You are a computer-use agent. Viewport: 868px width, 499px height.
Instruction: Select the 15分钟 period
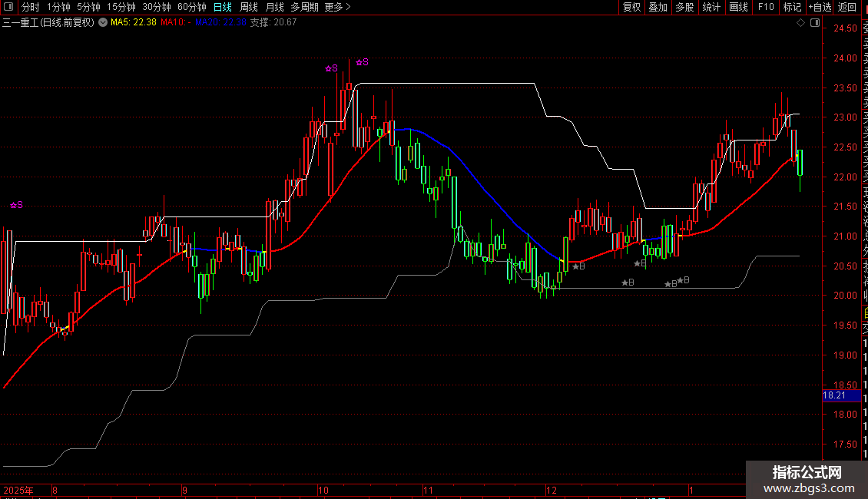coord(121,7)
